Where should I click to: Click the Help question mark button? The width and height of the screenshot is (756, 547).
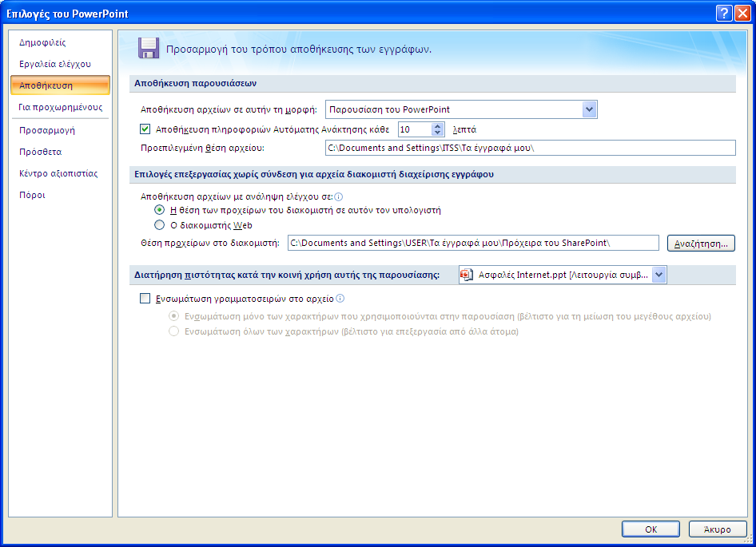724,13
